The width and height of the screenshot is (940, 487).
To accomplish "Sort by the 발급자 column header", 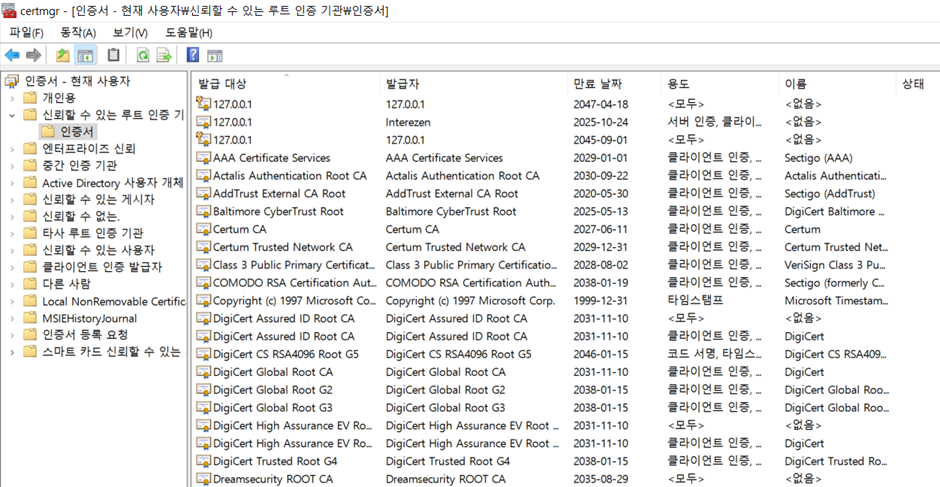I will pos(473,84).
